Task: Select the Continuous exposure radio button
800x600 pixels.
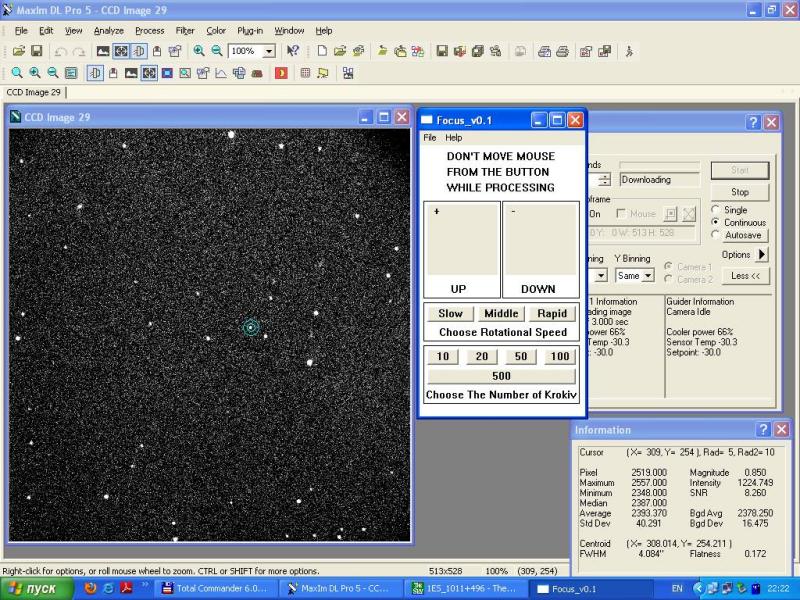Action: [x=715, y=222]
